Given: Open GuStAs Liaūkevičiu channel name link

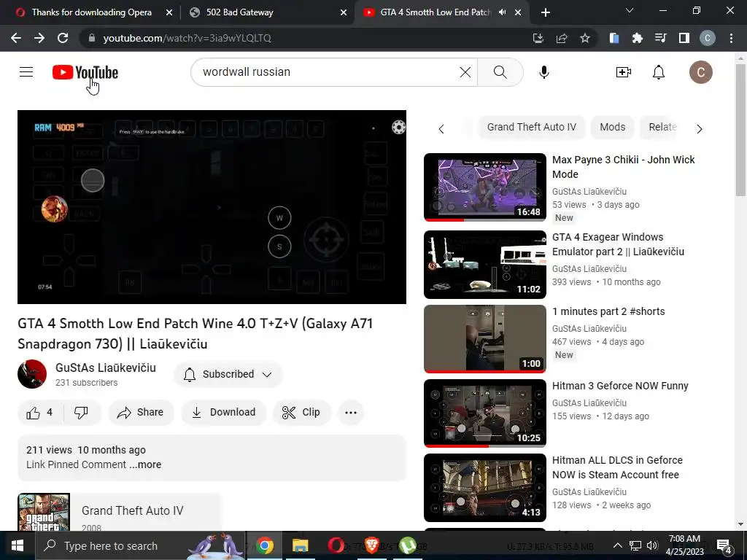Looking at the screenshot, I should pos(106,368).
